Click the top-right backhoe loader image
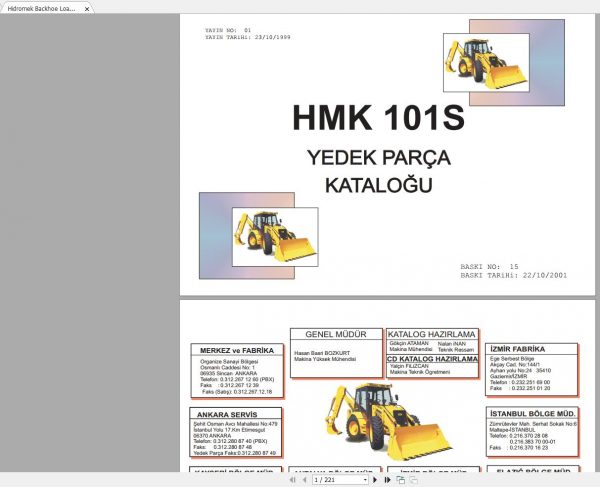600x487 pixels. coord(486,63)
